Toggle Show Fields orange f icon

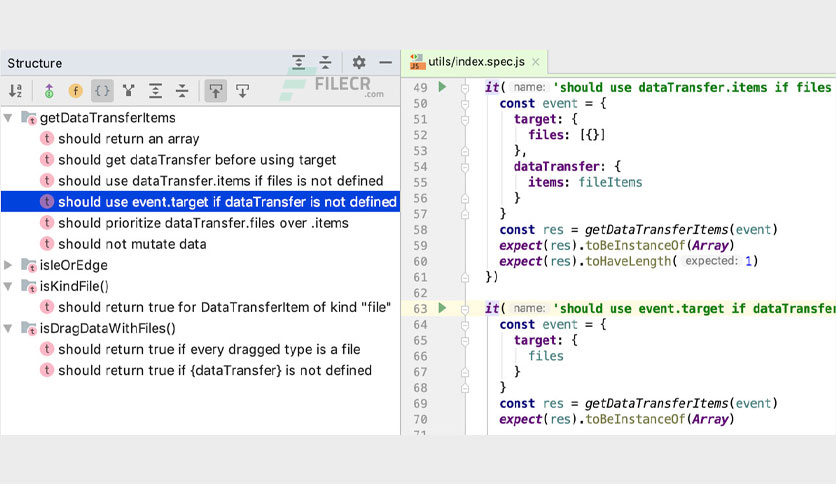pyautogui.click(x=76, y=91)
